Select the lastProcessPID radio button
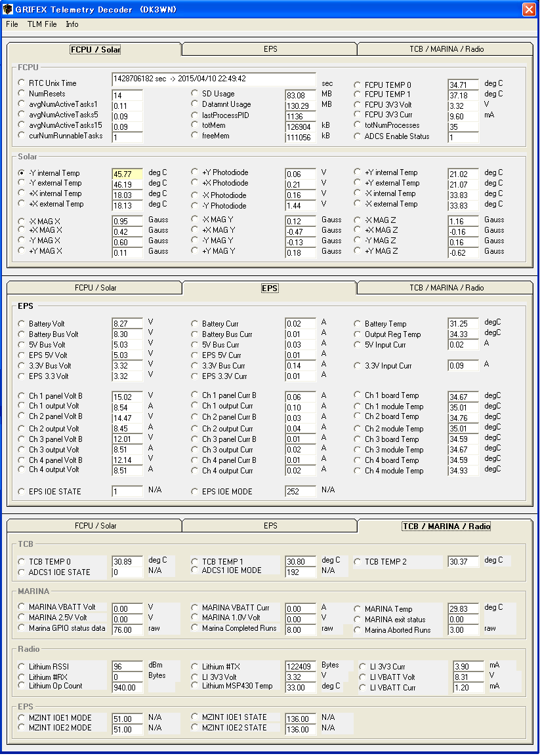The image size is (540, 756). (x=194, y=115)
